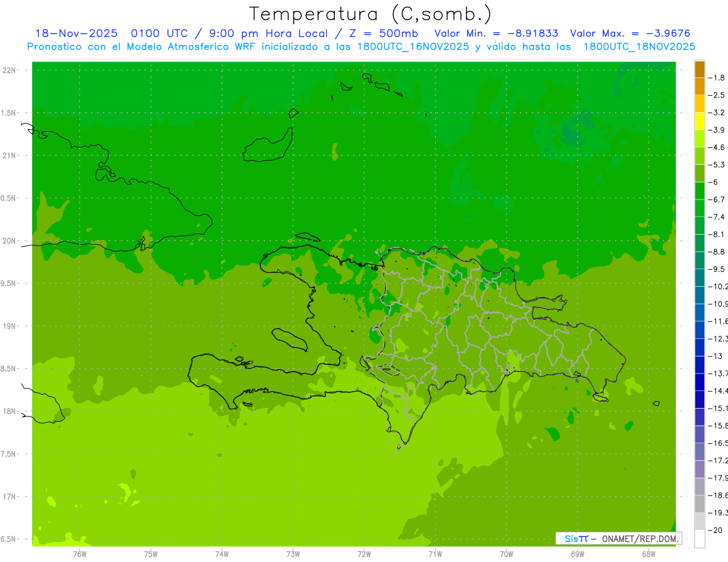Click the "22N" latitude label
Image resolution: width=728 pixels, height=562 pixels.
point(10,70)
